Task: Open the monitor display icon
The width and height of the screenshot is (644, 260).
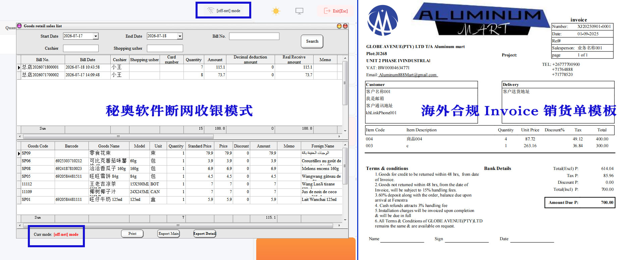Action: click(299, 11)
